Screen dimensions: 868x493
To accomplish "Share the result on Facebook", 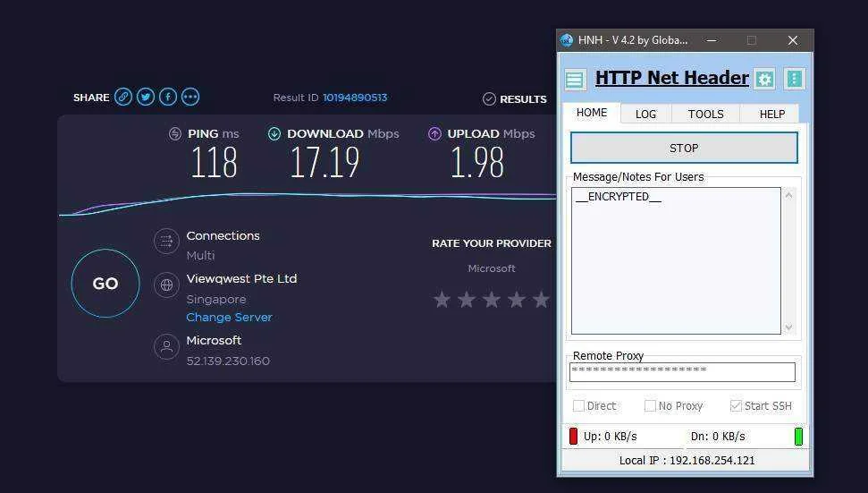I will 168,97.
